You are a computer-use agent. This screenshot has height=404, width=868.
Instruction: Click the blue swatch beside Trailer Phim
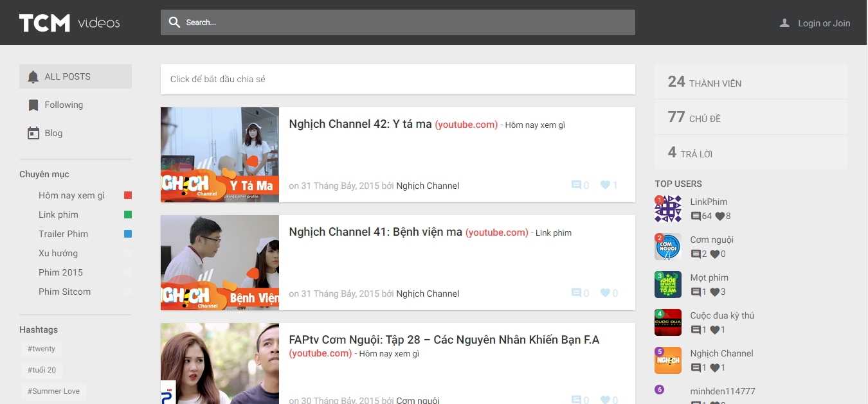[x=128, y=234]
